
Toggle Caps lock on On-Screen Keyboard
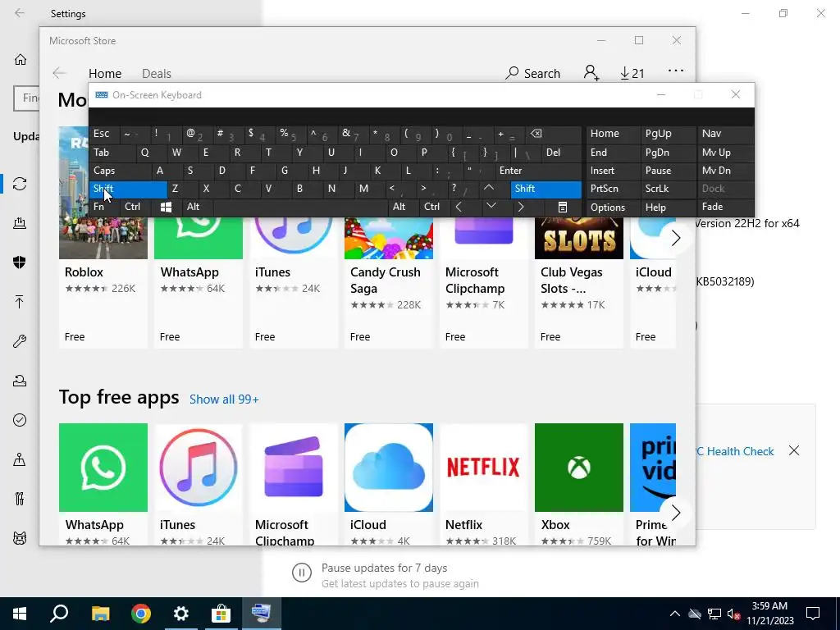tap(120, 171)
